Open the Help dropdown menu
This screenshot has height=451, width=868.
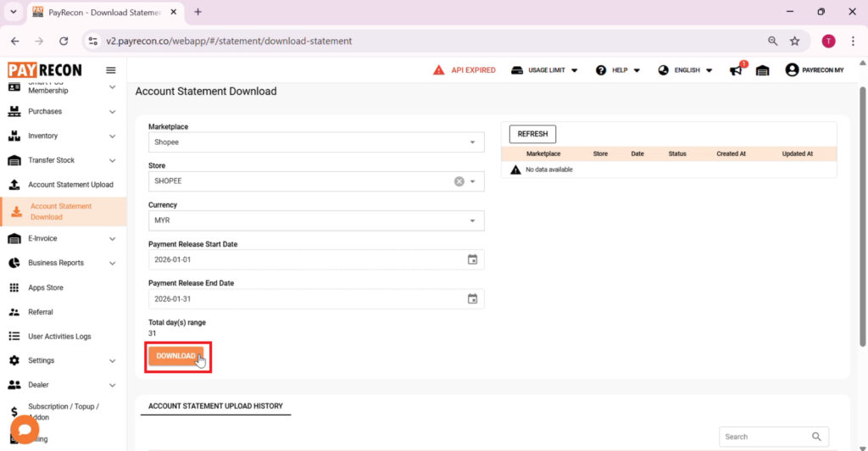tap(618, 70)
